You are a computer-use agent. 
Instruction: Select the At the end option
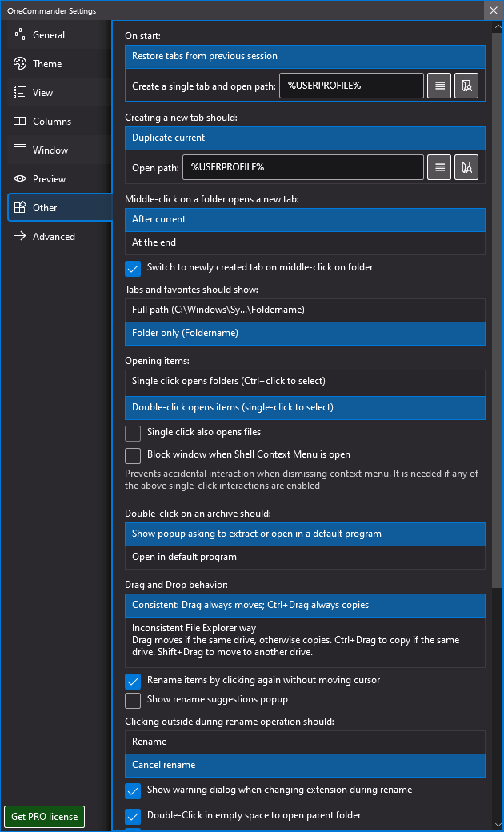coord(305,242)
